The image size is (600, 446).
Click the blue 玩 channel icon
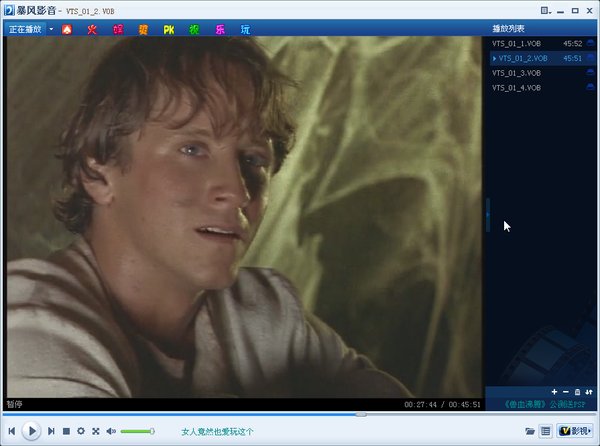245,29
